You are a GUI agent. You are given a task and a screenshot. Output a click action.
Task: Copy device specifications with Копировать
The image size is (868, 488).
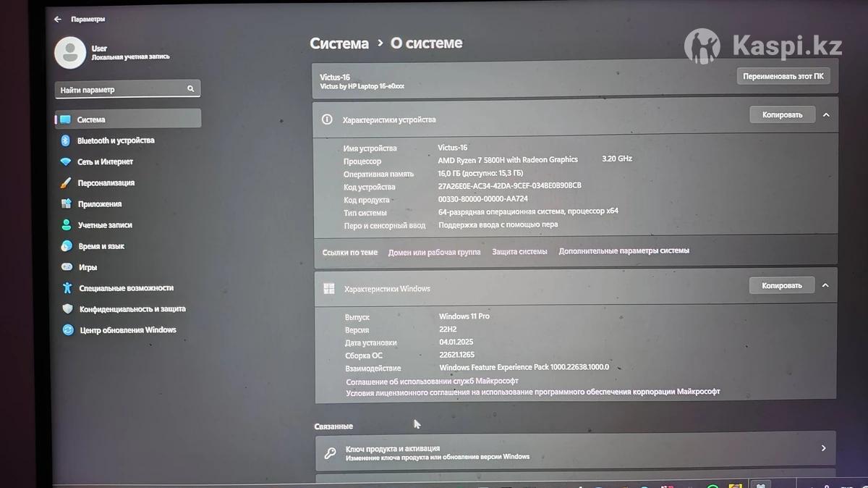tap(782, 114)
